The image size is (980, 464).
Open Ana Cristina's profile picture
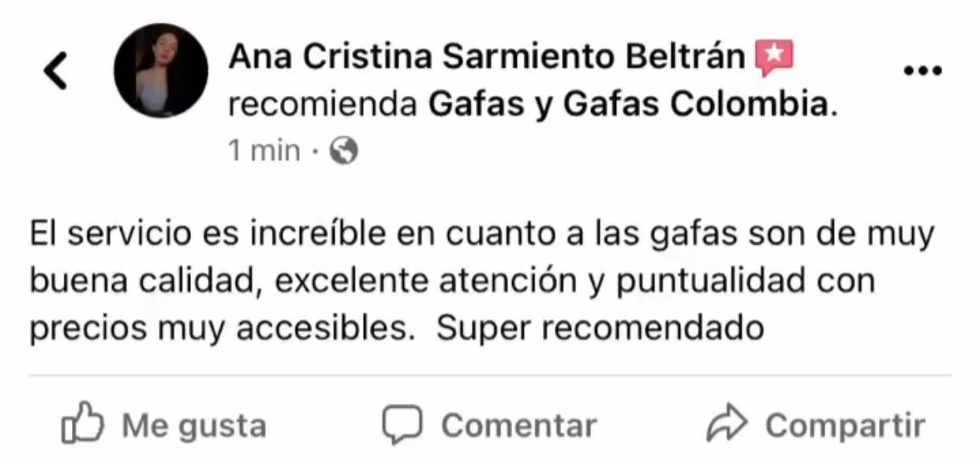click(x=161, y=71)
